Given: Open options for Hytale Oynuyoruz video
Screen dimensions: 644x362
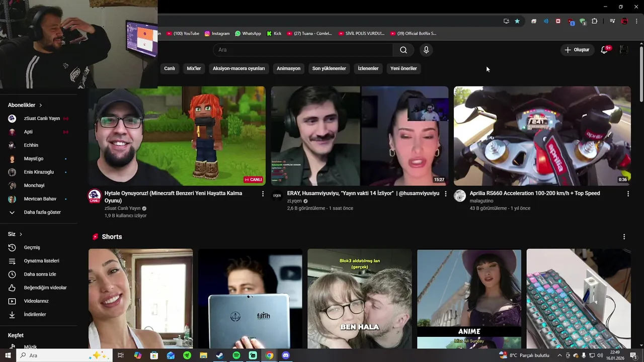Looking at the screenshot, I should (x=263, y=194).
